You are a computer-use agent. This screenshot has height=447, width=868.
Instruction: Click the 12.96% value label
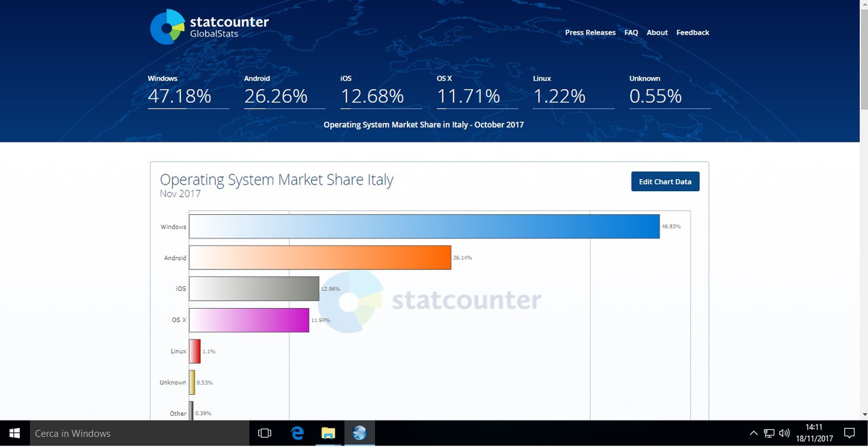click(331, 289)
